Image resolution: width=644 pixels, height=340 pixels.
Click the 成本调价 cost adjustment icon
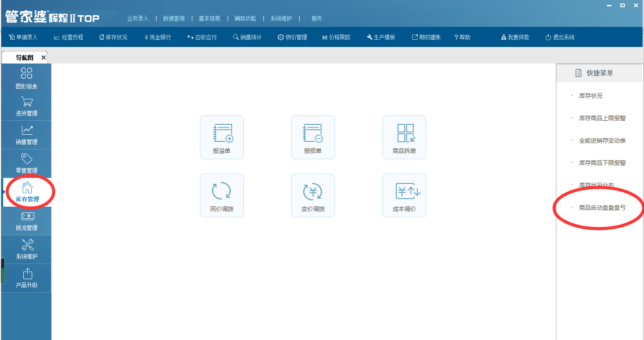coord(404,195)
